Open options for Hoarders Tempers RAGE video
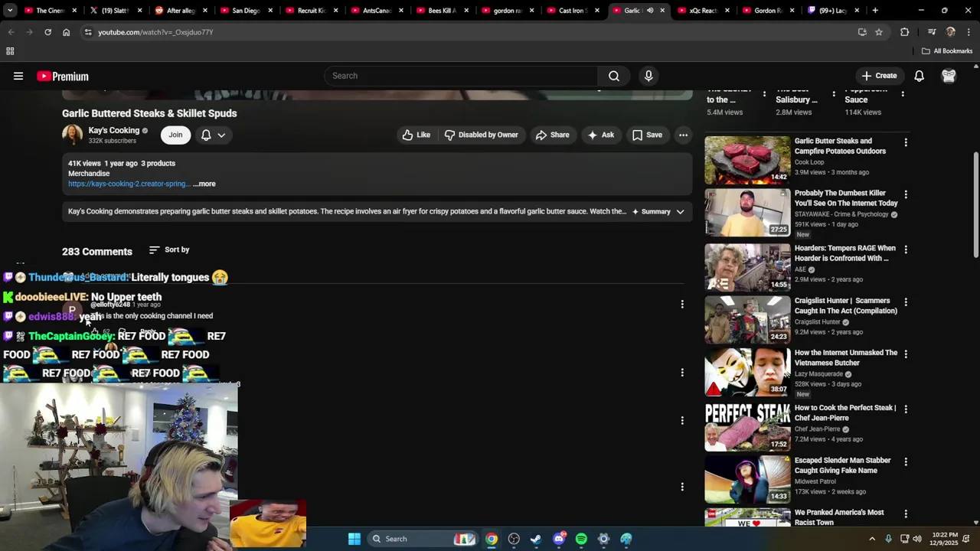 pos(906,249)
